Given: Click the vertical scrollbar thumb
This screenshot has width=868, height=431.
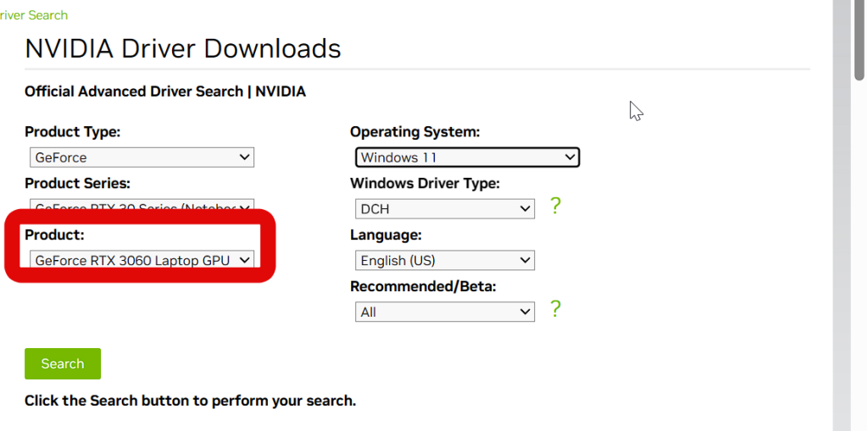Looking at the screenshot, I should 860,38.
